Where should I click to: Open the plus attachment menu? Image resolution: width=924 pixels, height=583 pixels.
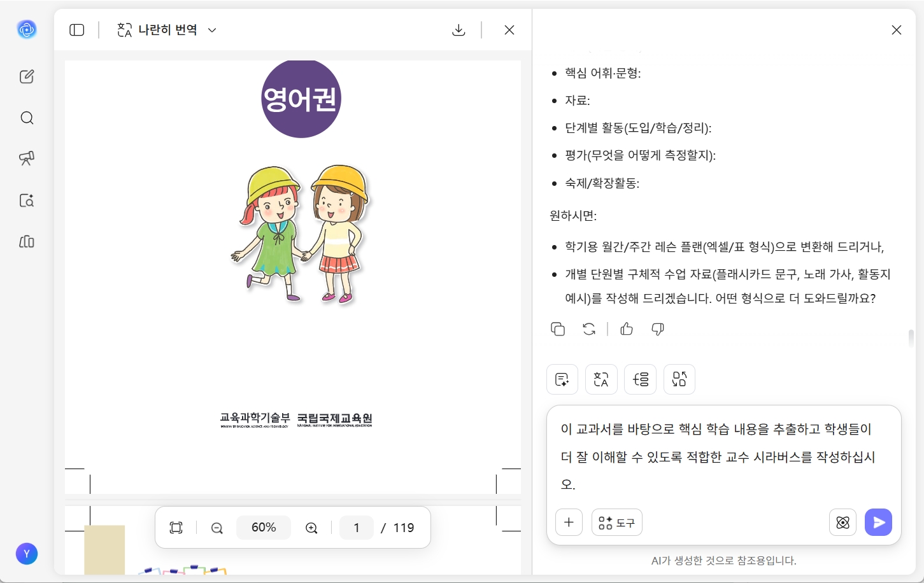[569, 522]
